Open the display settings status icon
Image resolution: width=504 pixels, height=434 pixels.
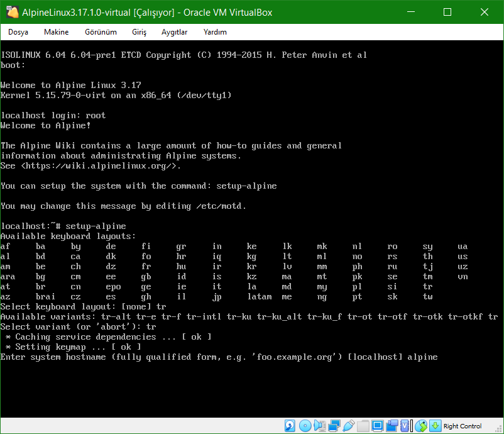click(377, 426)
